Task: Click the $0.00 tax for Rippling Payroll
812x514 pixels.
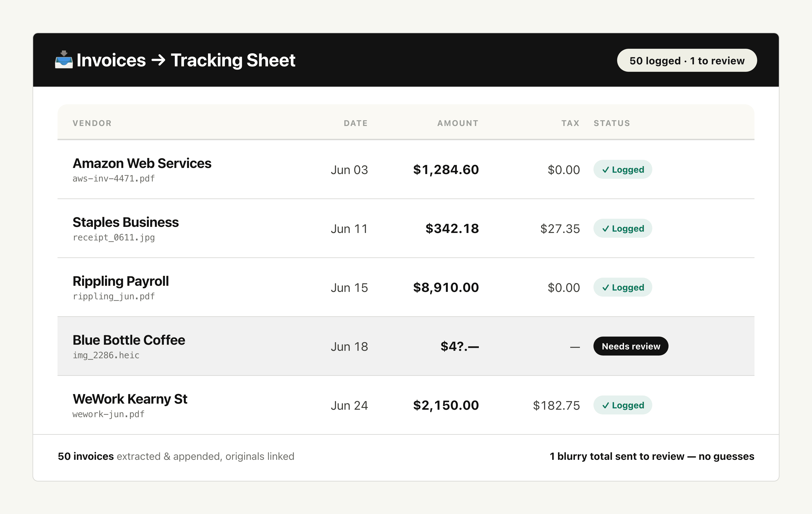Action: point(564,288)
